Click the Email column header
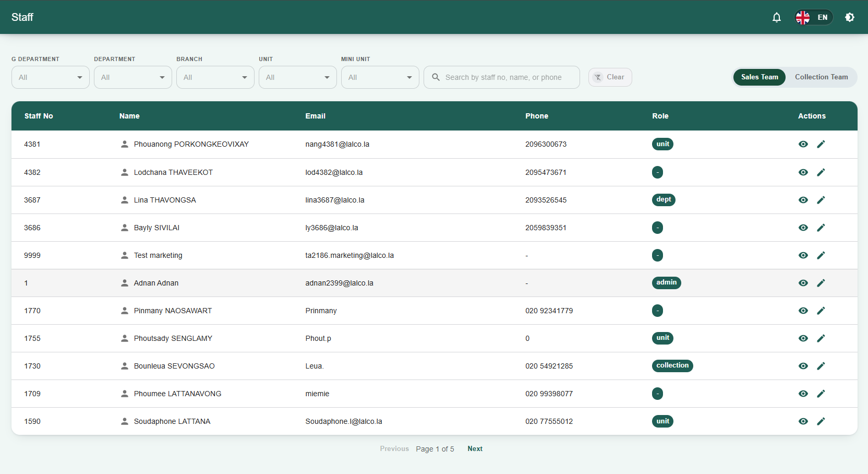 pos(316,116)
